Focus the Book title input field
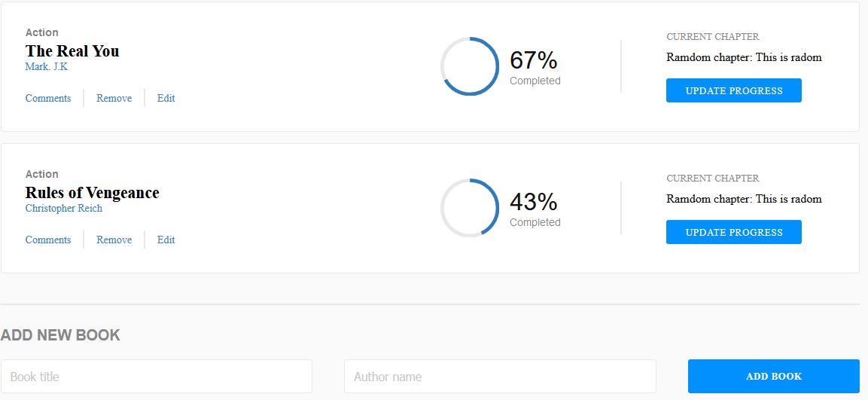This screenshot has width=868, height=400. (x=157, y=376)
